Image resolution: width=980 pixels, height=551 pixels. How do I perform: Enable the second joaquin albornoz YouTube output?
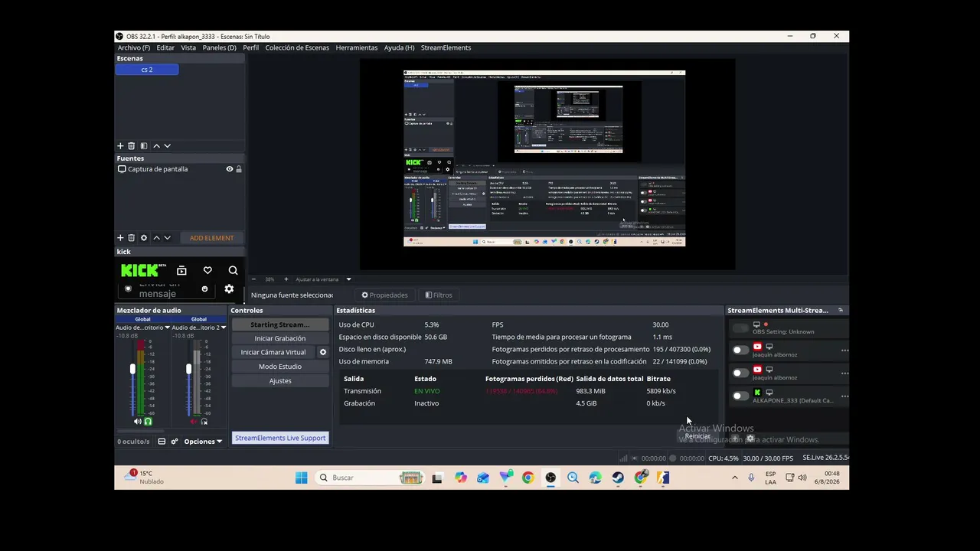[x=740, y=373]
